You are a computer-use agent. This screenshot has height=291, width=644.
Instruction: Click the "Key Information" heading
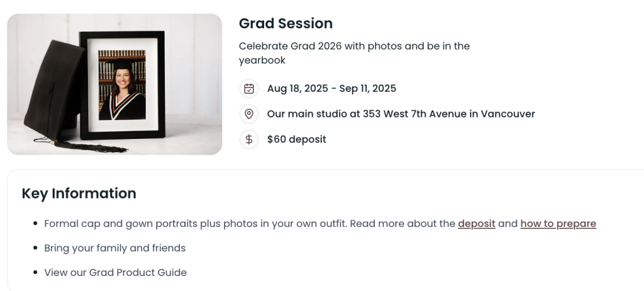tap(79, 193)
